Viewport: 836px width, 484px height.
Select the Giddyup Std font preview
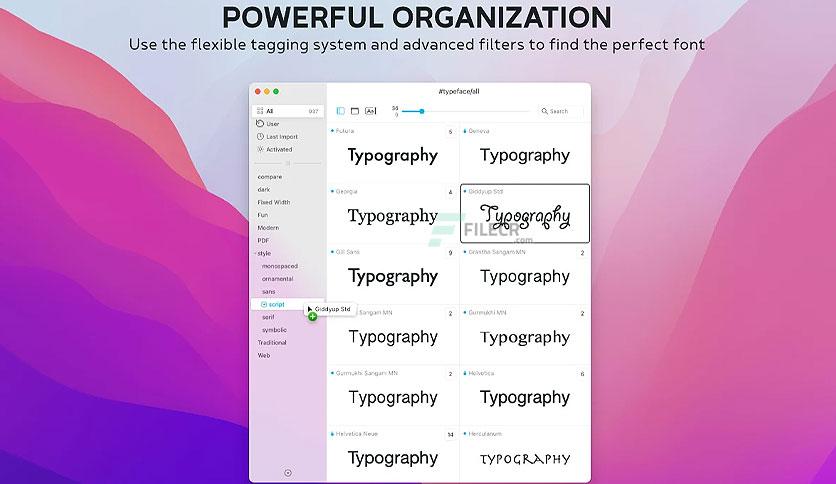(x=525, y=216)
